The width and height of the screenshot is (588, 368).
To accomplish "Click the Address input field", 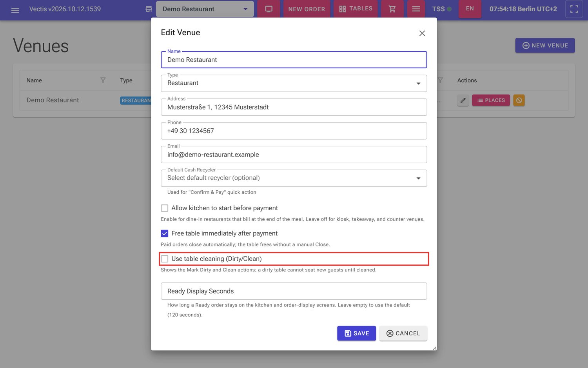I will pyautogui.click(x=294, y=107).
